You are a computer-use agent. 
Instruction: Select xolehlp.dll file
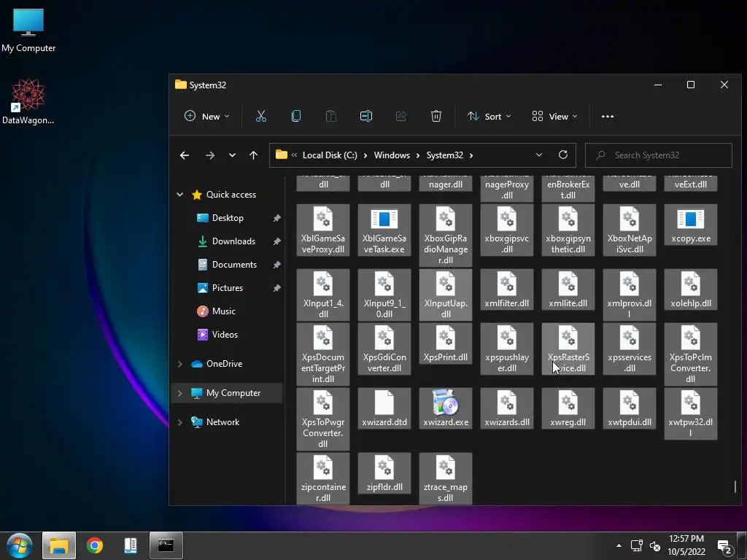(x=691, y=289)
